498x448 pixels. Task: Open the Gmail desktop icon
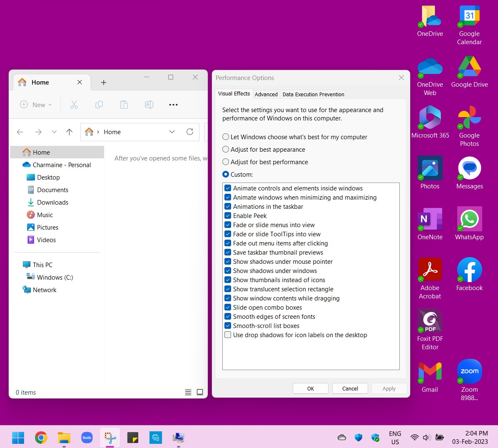[x=430, y=378]
